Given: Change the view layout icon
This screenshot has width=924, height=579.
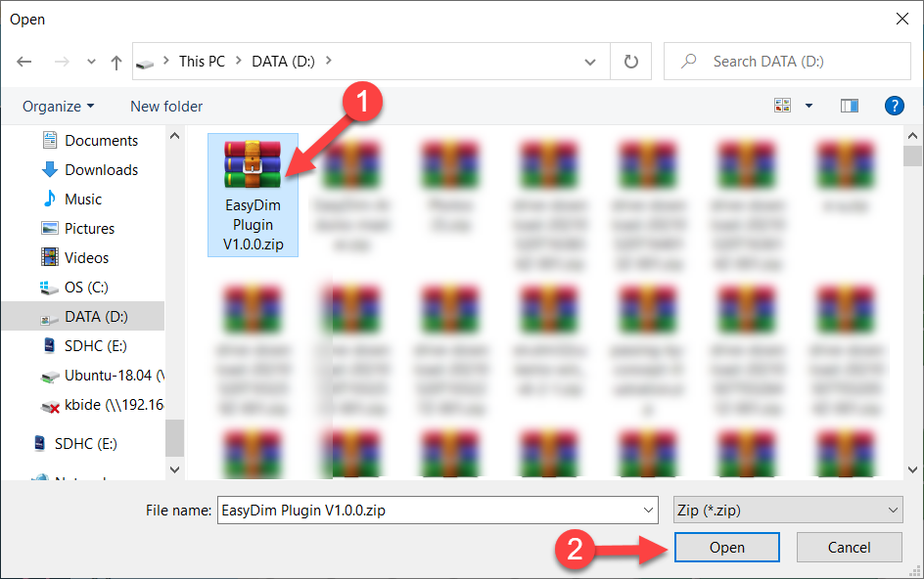Looking at the screenshot, I should [x=783, y=106].
